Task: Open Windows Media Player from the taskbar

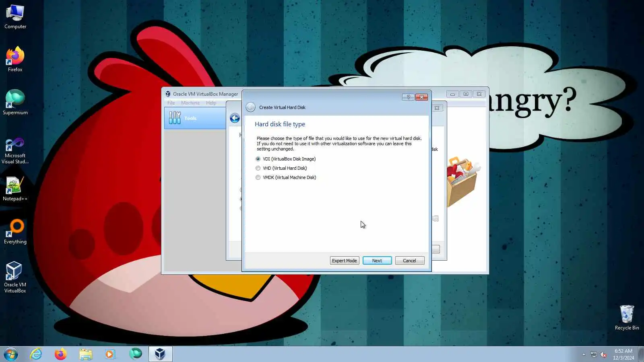Action: 110,354
